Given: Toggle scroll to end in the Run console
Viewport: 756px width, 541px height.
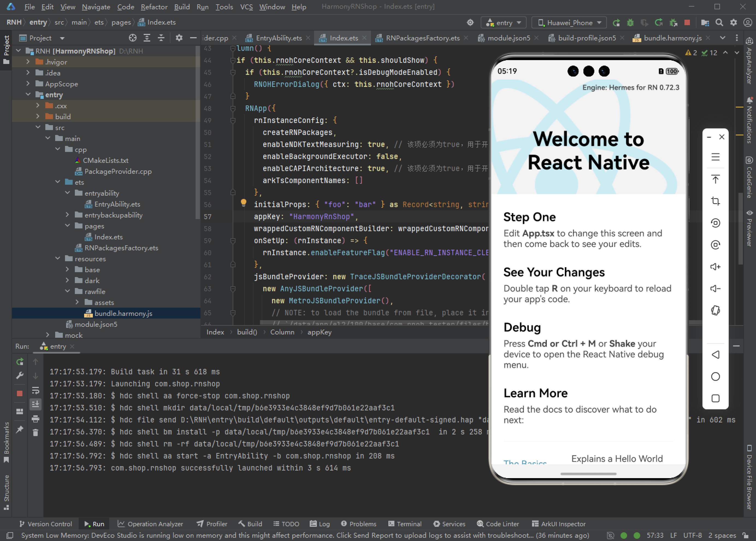Looking at the screenshot, I should point(36,404).
